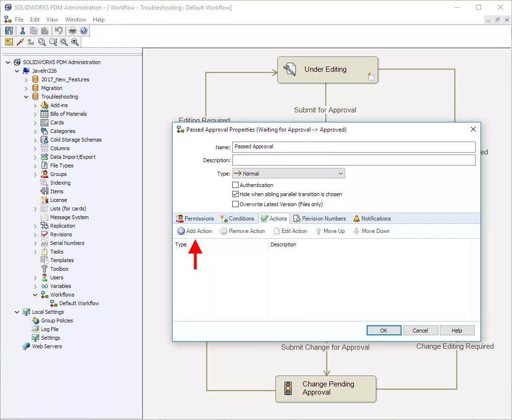Click the Add Action plus icon

point(181,231)
